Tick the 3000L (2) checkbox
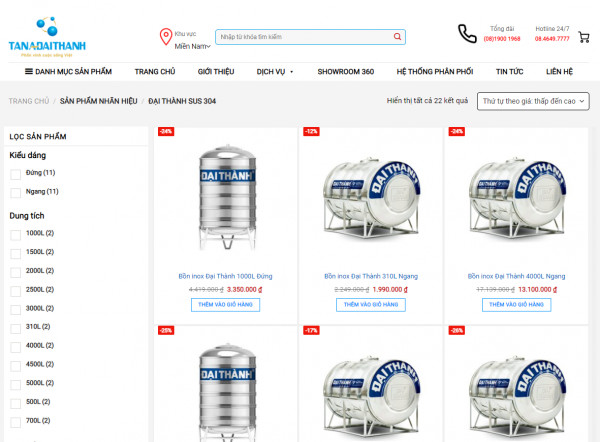This screenshot has height=442, width=600. pos(16,310)
